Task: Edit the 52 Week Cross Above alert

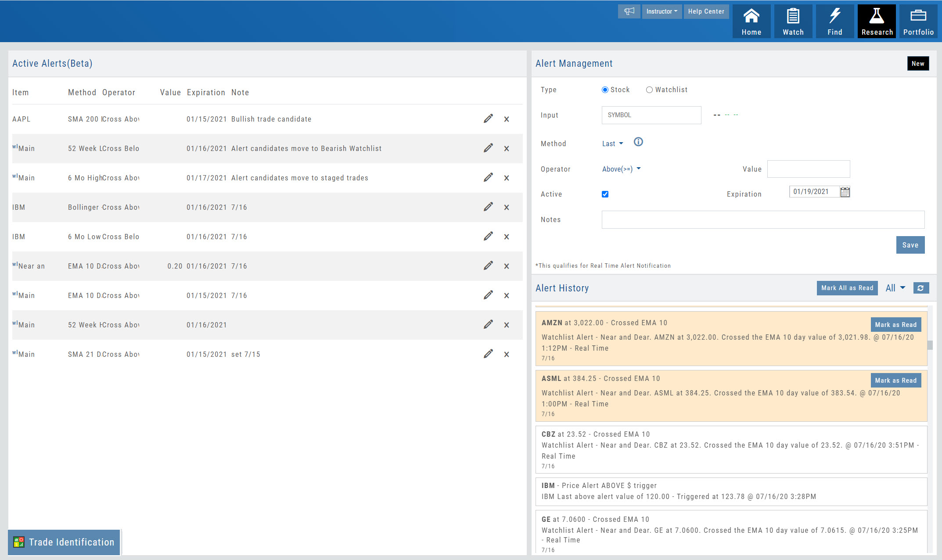Action: (x=488, y=325)
